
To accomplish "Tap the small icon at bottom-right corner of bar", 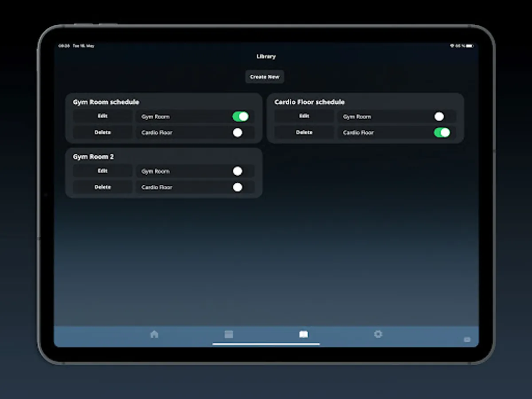I will click(x=467, y=340).
